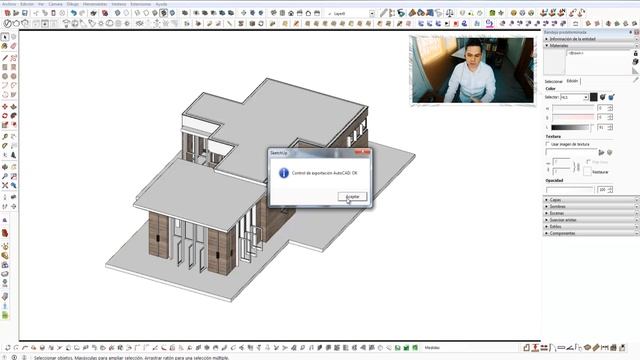Viewport: 640px width, 360px height.
Task: Select the Line pencil tool
Action: [5, 58]
